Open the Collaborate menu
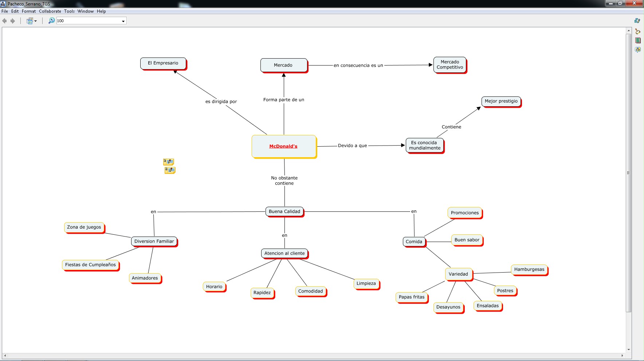Screen dimensions: 644x361 tap(50, 11)
